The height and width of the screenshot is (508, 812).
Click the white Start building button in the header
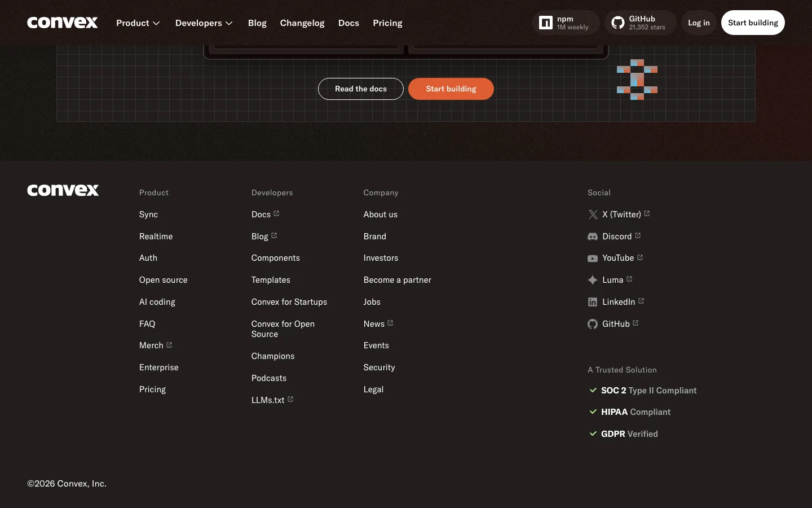(753, 23)
